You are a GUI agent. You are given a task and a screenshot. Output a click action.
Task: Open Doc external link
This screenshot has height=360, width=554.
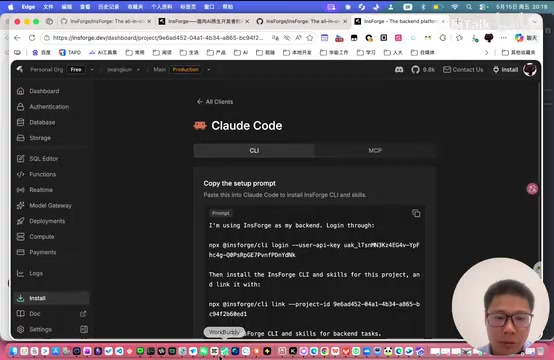(83, 314)
